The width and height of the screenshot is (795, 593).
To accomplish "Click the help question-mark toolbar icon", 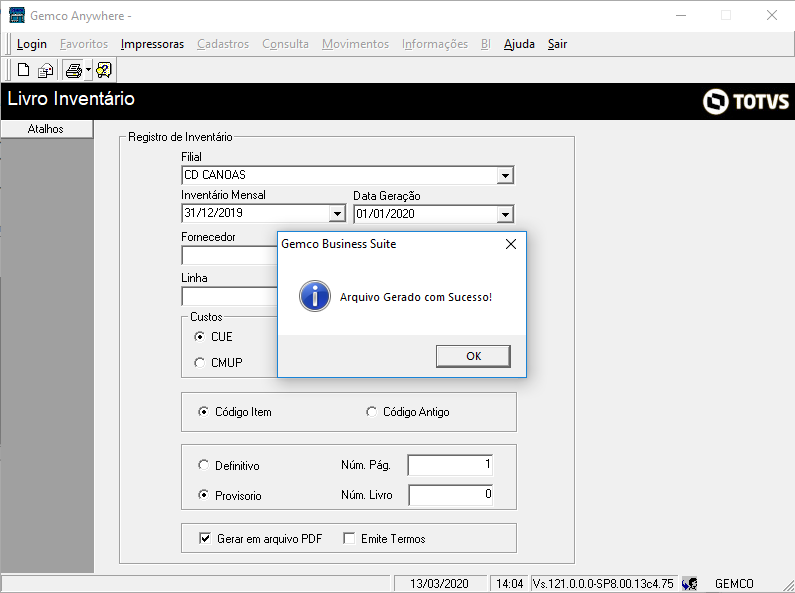I will pyautogui.click(x=104, y=70).
